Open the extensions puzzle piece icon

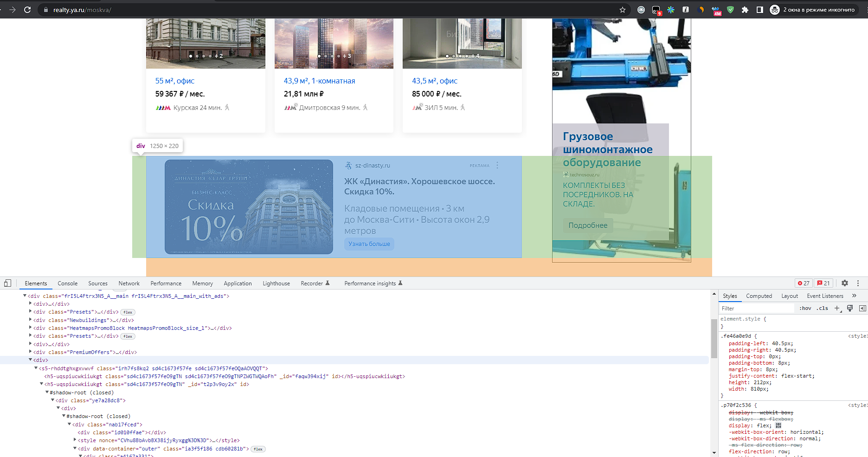click(x=745, y=9)
